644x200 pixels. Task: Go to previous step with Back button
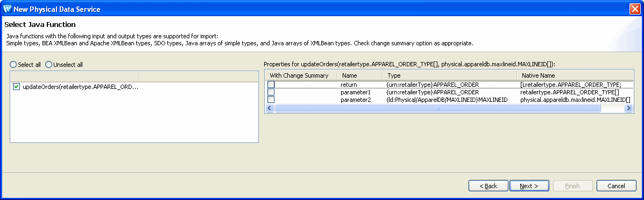click(x=488, y=186)
